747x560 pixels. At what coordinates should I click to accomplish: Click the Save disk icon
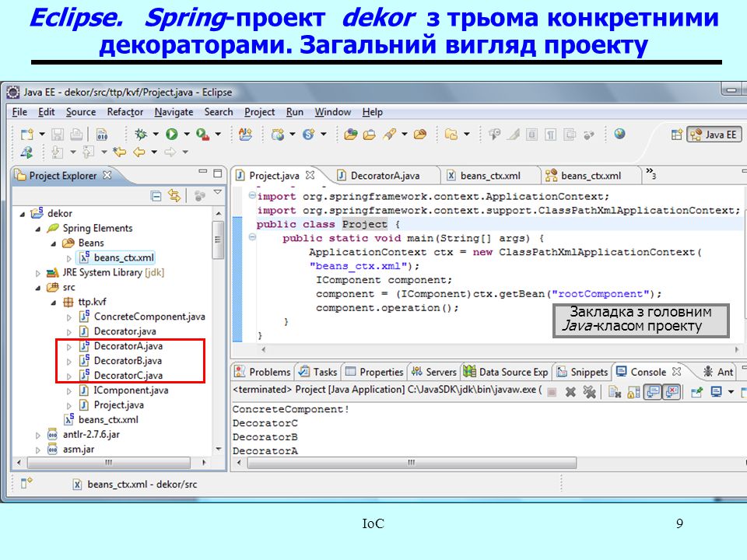point(58,135)
